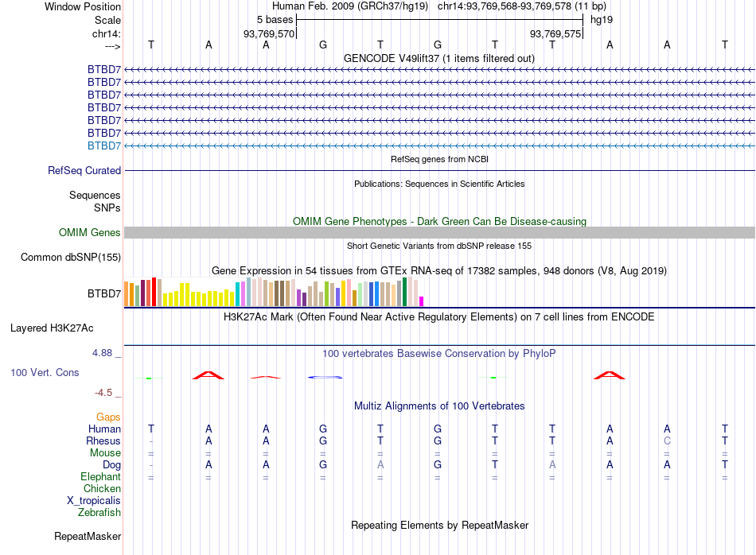Click the light-blue BTBD7 transcript label
The image size is (756, 555).
pyautogui.click(x=104, y=146)
